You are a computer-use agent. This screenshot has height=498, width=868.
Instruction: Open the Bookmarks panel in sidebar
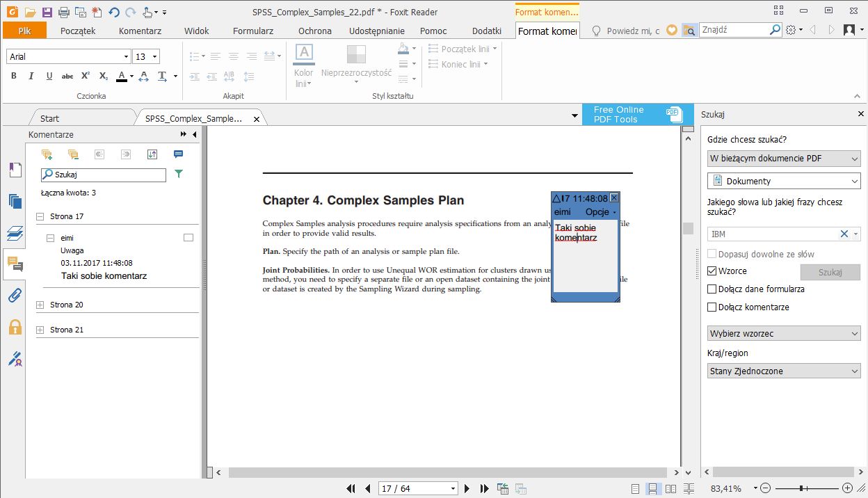[x=15, y=170]
